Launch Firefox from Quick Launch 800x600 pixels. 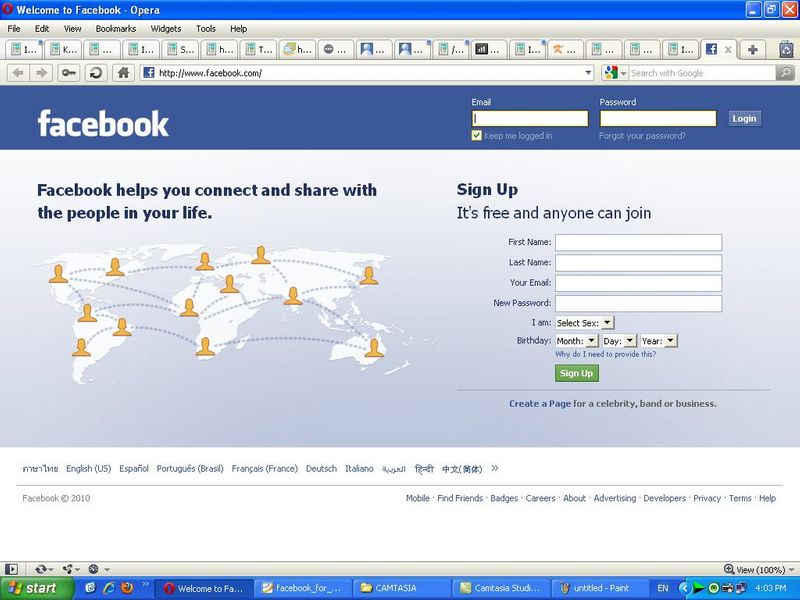[x=127, y=588]
